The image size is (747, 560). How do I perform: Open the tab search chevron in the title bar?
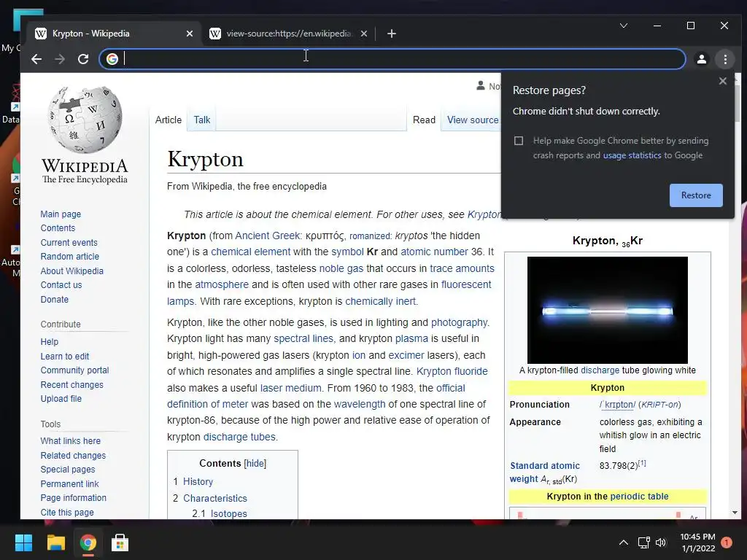tap(624, 26)
